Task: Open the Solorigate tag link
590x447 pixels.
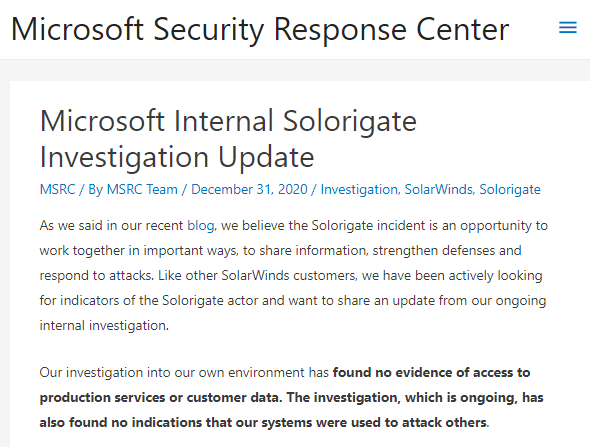Action: point(510,189)
